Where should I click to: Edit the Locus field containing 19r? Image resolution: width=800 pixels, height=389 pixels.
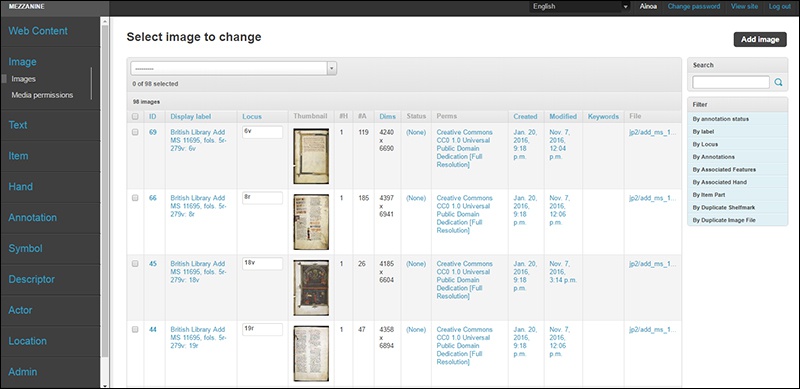pos(262,330)
